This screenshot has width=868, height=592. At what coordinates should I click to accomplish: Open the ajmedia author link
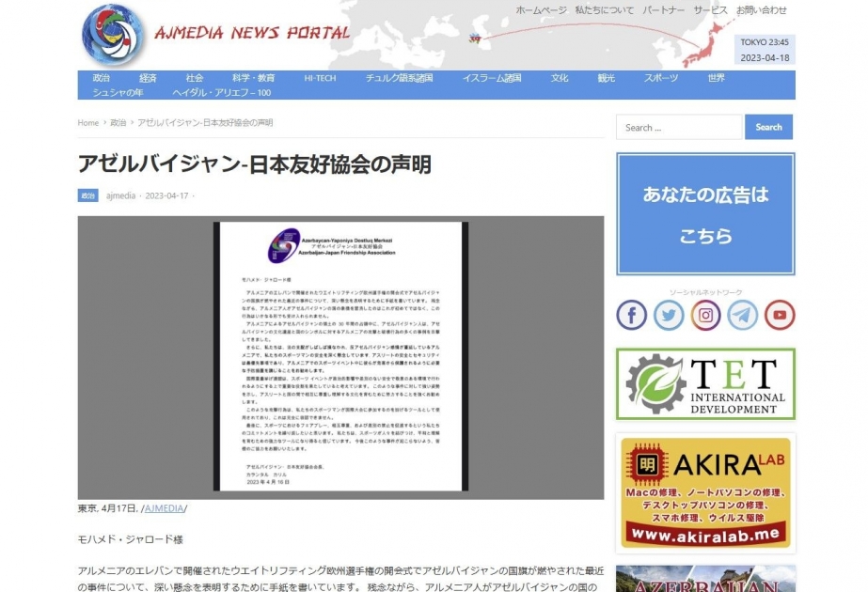click(120, 195)
